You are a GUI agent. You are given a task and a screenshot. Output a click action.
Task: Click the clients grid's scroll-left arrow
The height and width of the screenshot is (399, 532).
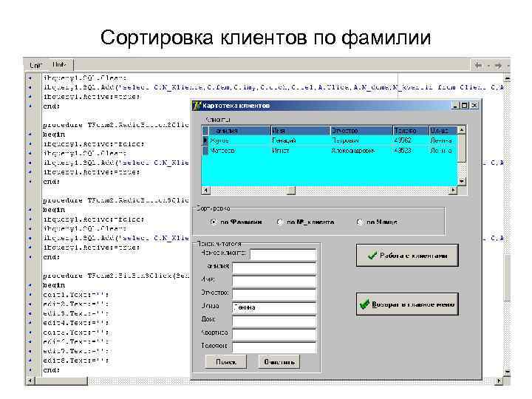pos(205,191)
